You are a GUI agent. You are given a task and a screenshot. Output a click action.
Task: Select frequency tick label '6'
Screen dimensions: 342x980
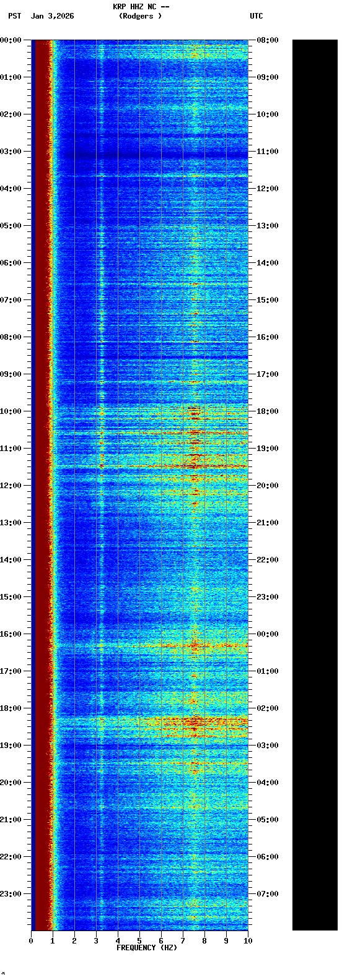click(161, 941)
